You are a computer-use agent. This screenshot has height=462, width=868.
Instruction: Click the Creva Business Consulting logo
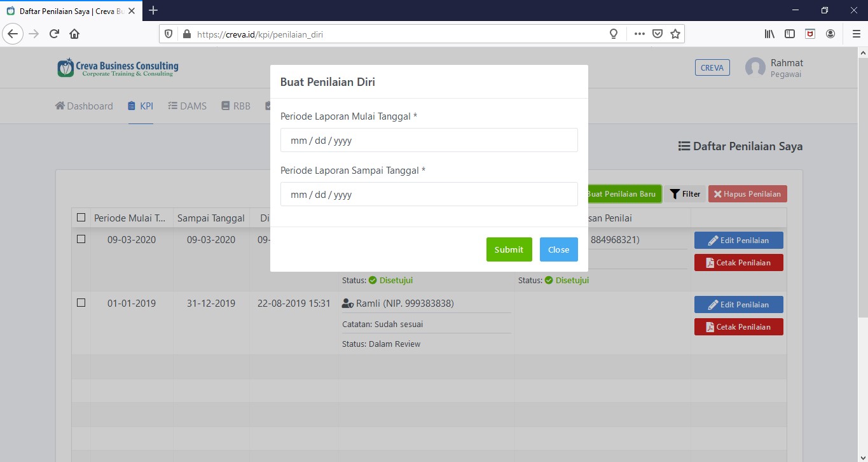click(x=118, y=68)
